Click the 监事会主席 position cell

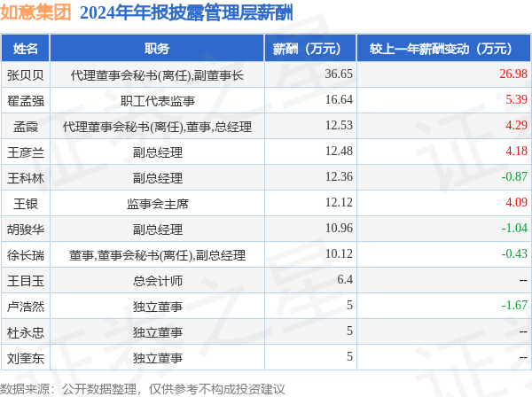click(157, 204)
